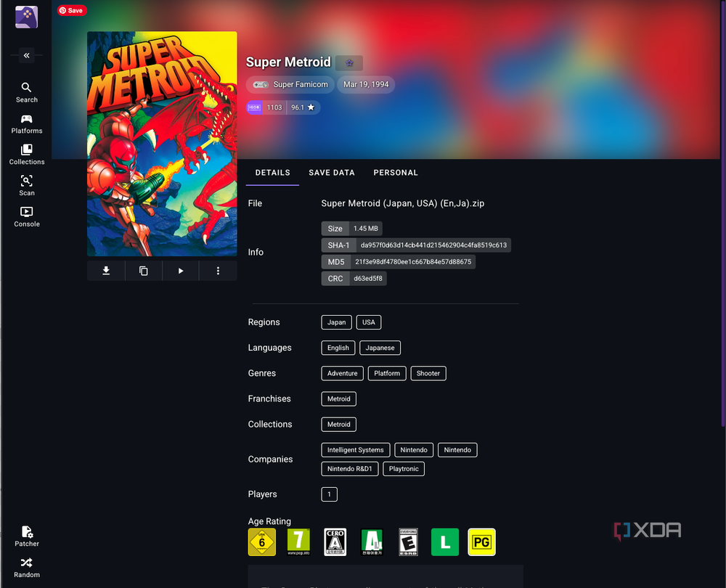726x588 pixels.
Task: Copy the download link with the copy icon
Action: pos(144,271)
